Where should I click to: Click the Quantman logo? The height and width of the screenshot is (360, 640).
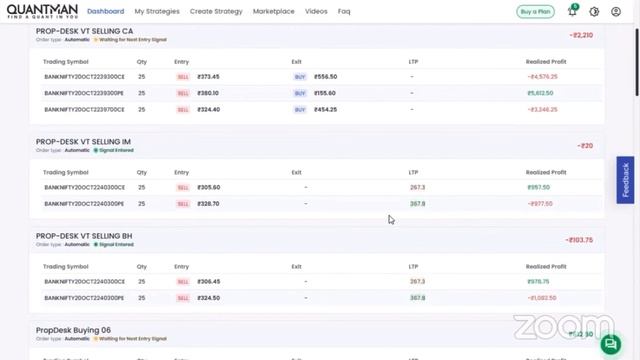coord(42,11)
